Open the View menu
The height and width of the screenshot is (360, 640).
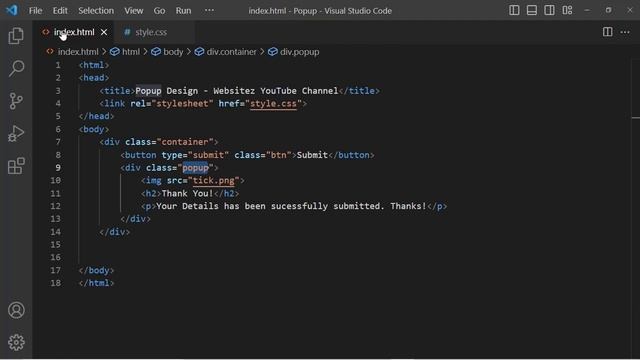[133, 11]
